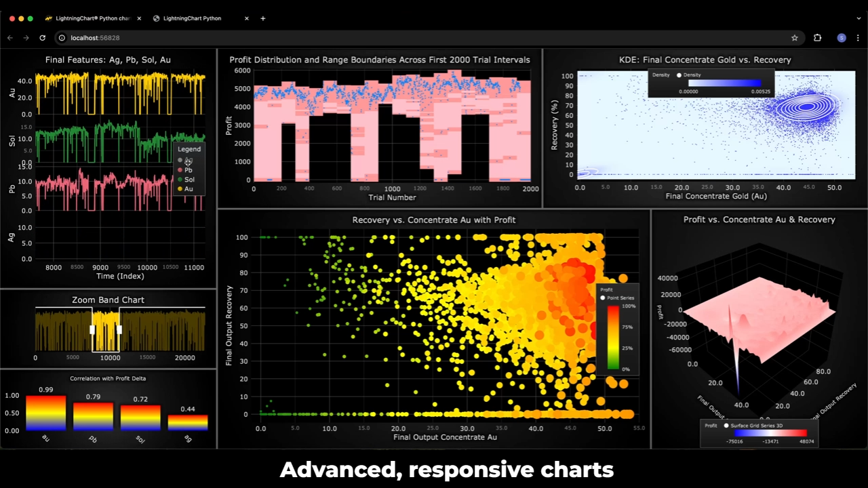Click the 'Time (Index)' axis label
The height and width of the screenshot is (488, 868).
pyautogui.click(x=120, y=276)
